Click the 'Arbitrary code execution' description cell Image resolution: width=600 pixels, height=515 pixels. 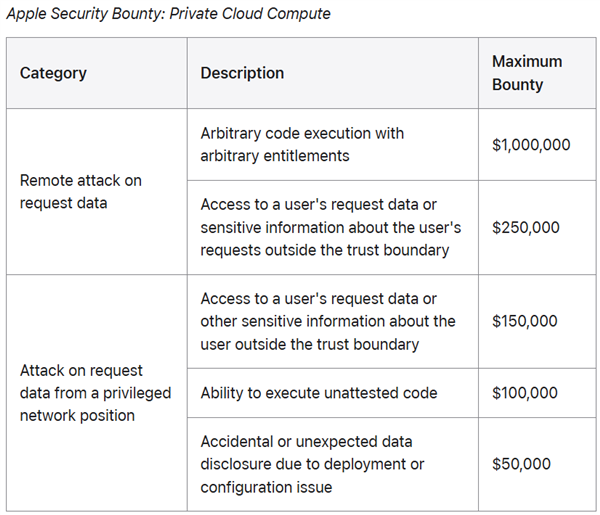tap(302, 144)
